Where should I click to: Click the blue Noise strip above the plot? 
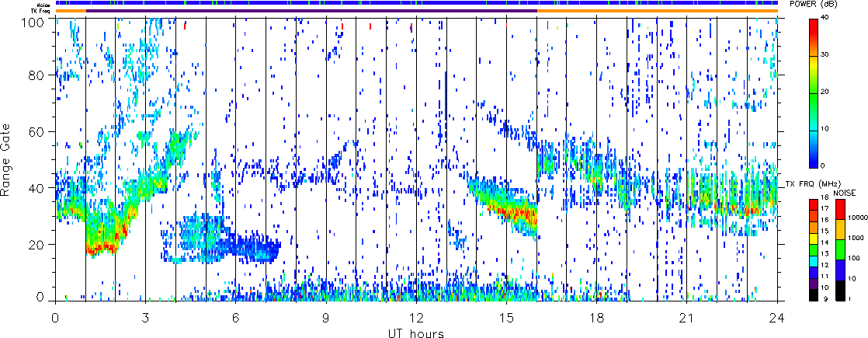(416, 3)
